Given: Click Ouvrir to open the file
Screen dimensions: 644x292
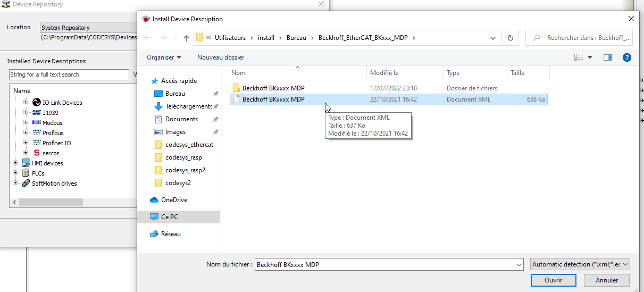Looking at the screenshot, I should pyautogui.click(x=553, y=280).
